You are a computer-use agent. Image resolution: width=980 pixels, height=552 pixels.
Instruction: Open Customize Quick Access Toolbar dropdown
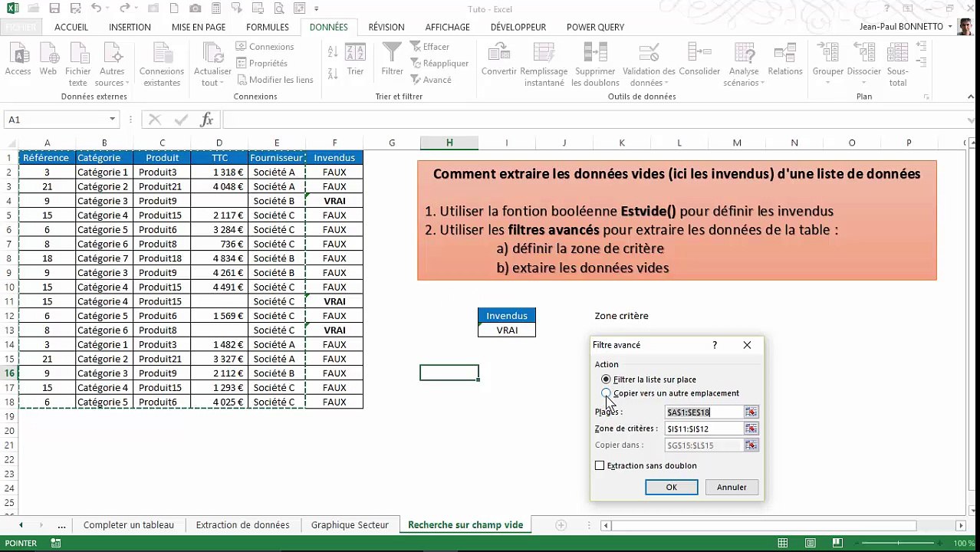click(x=317, y=8)
